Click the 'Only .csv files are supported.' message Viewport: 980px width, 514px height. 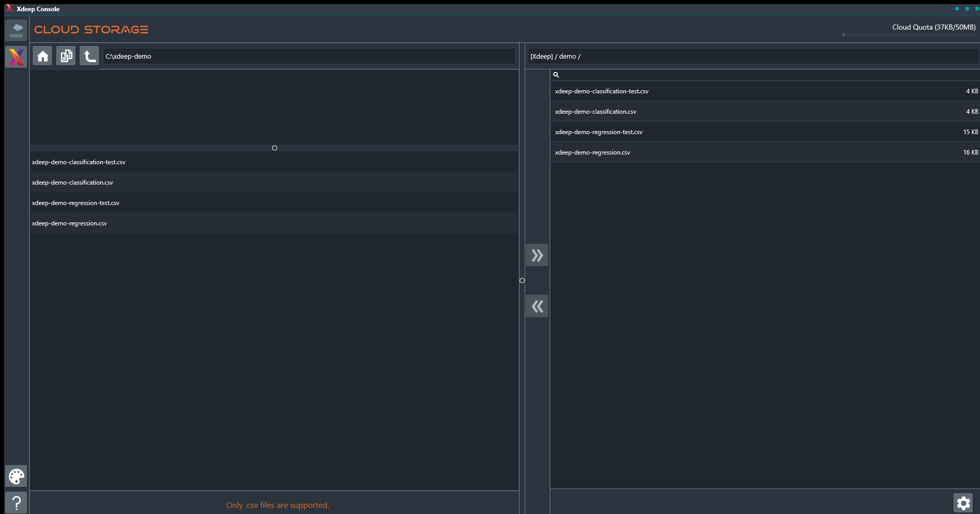coord(278,505)
